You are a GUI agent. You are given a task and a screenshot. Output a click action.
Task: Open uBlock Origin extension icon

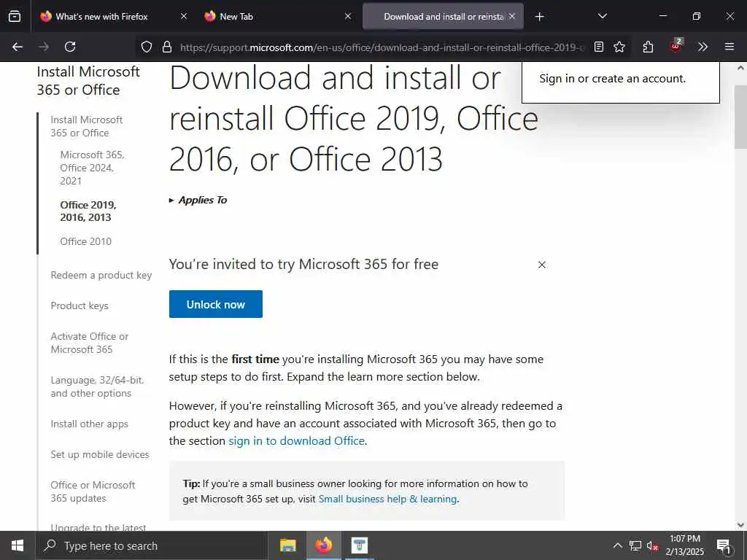click(676, 46)
